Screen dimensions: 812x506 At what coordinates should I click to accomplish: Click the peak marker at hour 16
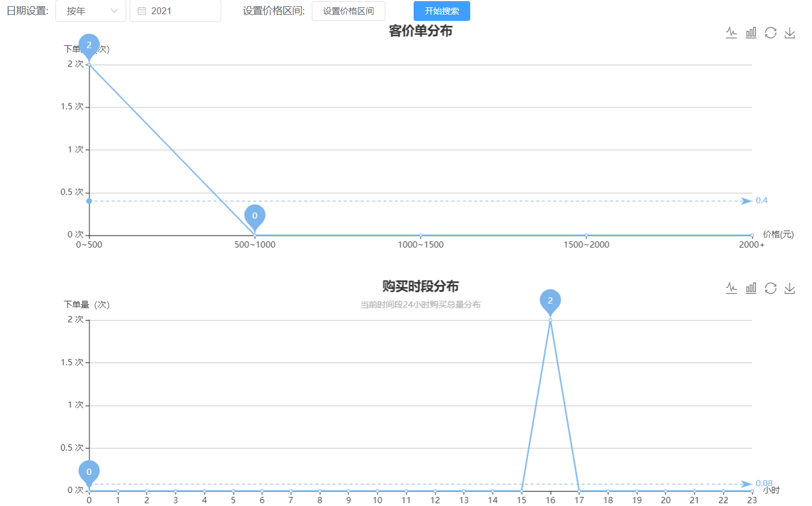(550, 302)
